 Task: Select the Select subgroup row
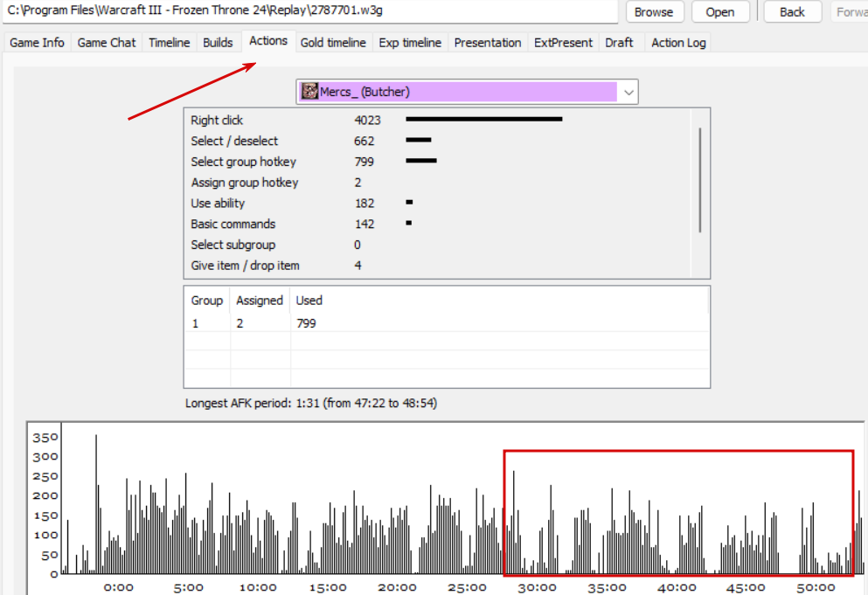(437, 245)
